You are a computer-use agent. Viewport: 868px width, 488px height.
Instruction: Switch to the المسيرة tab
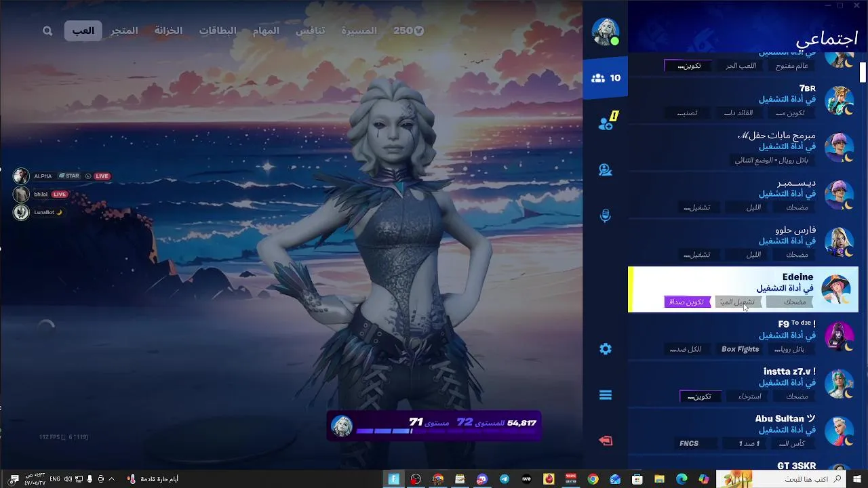click(359, 30)
